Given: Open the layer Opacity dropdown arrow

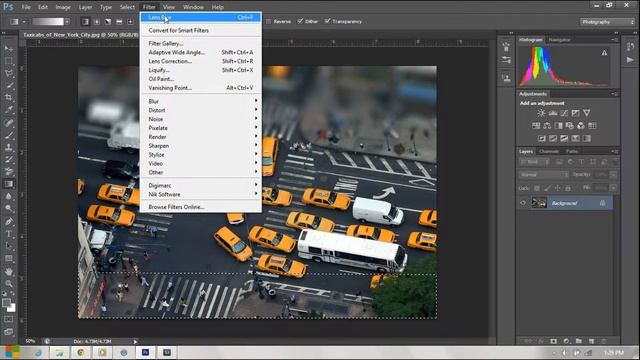Looking at the screenshot, I should [613, 175].
